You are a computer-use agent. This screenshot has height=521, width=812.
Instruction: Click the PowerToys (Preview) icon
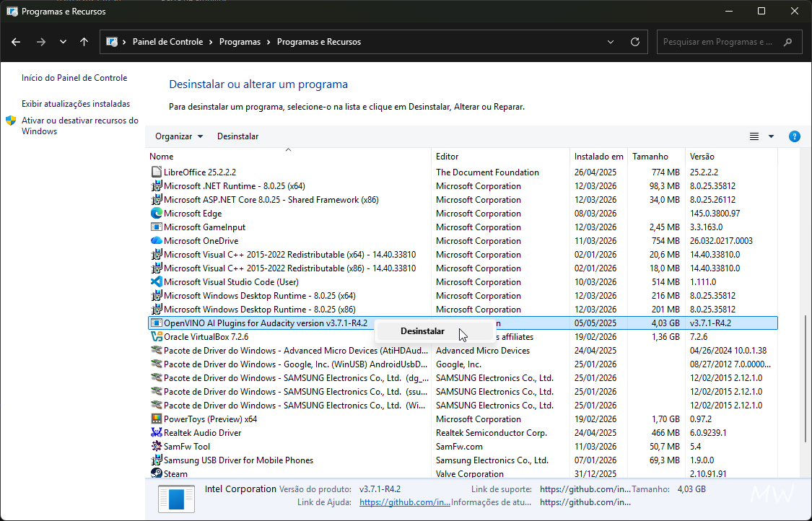pos(157,419)
